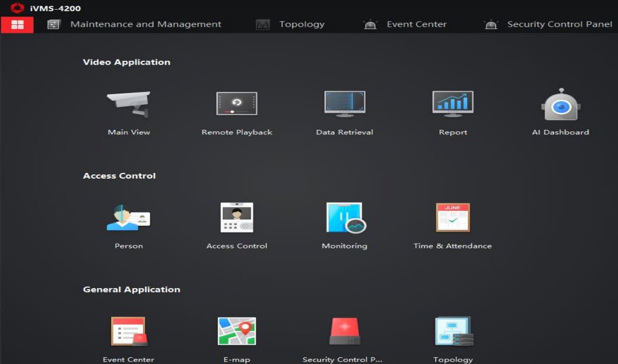Open the E-map module
Image resolution: width=618 pixels, height=364 pixels.
coord(237,332)
